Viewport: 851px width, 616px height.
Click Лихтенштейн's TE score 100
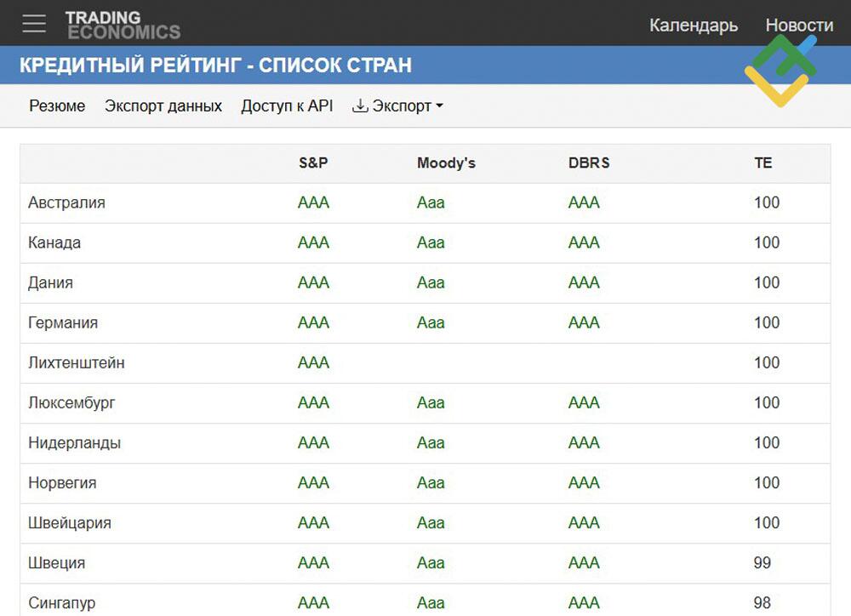pyautogui.click(x=767, y=362)
